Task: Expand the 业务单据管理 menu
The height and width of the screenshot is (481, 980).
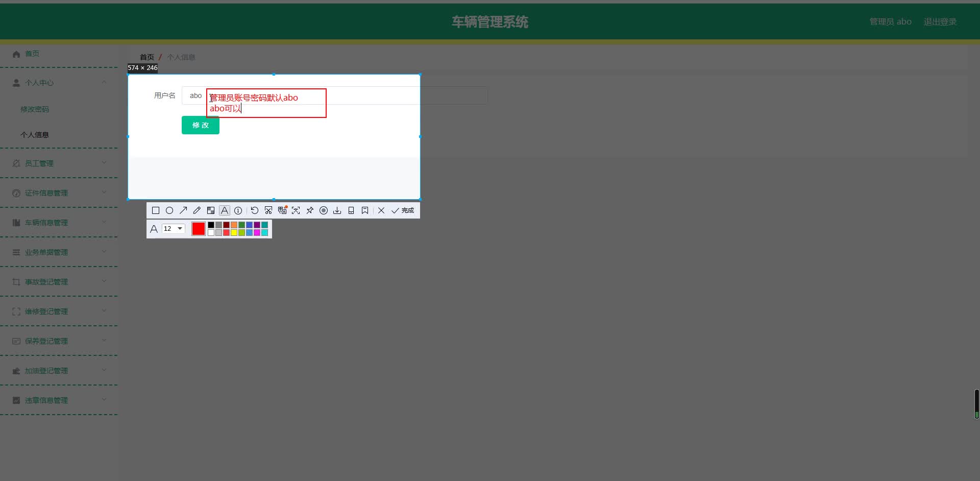Action: click(x=59, y=252)
